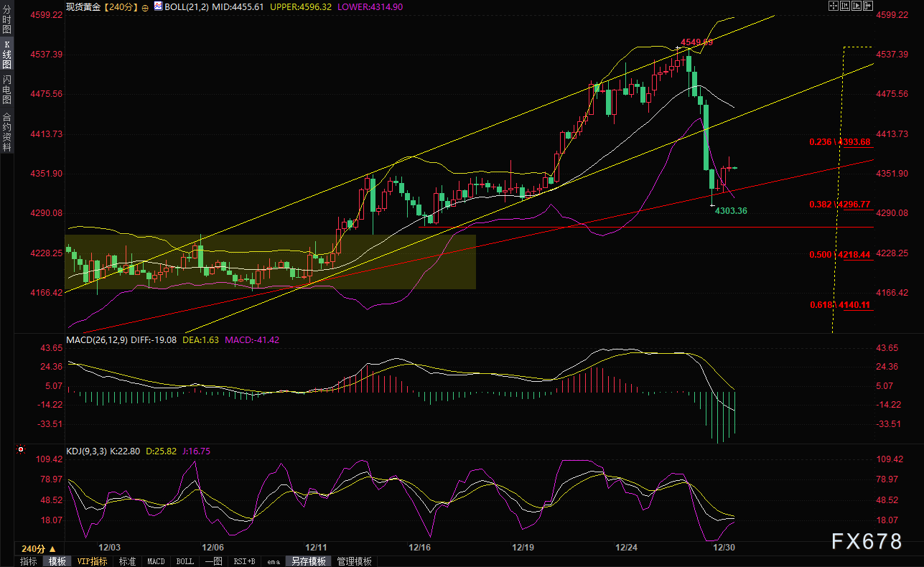Image resolution: width=924 pixels, height=567 pixels.
Task: Switch to 分时图 view in left sidebar
Action: click(x=6, y=20)
